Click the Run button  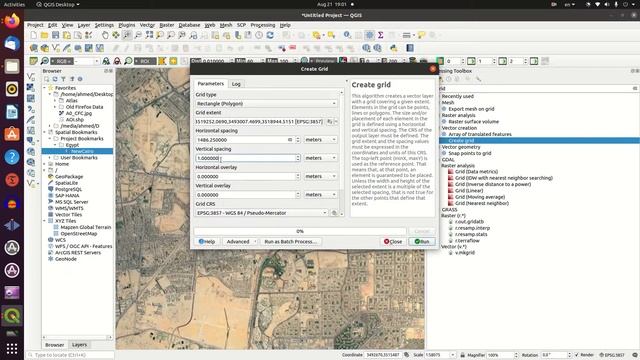click(x=422, y=242)
